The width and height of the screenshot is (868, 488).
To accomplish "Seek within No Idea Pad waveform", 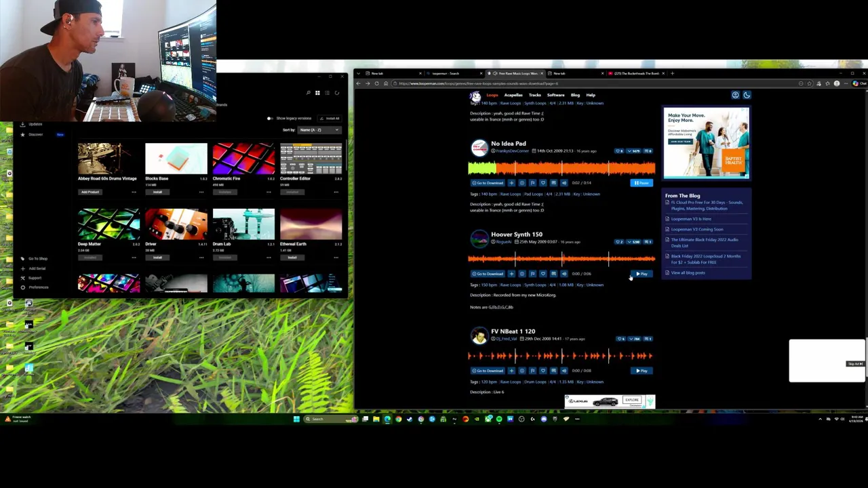I will click(561, 167).
